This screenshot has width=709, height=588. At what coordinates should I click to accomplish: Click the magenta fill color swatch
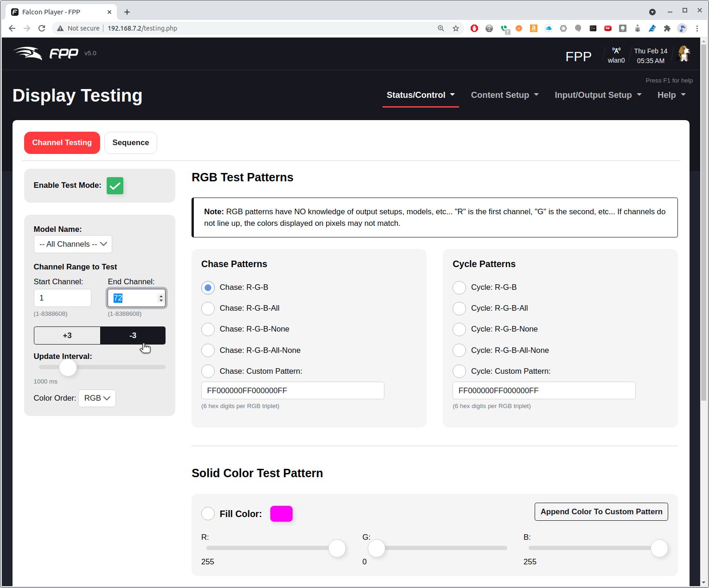281,513
